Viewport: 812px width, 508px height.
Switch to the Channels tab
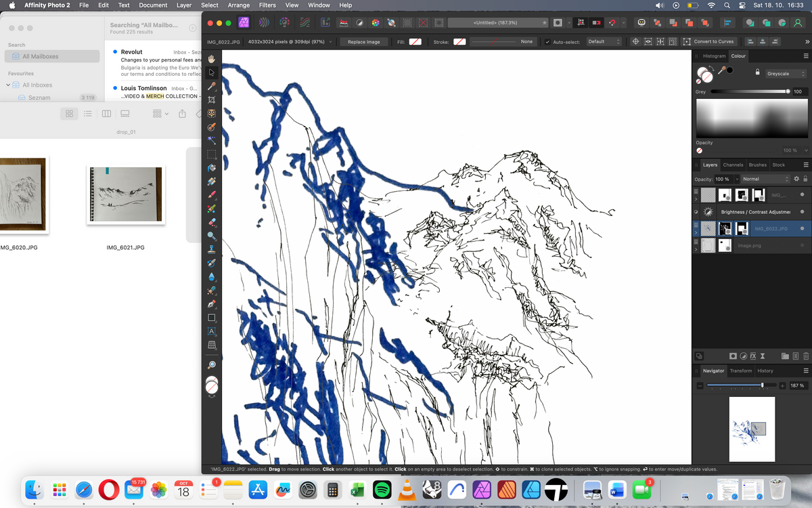click(733, 165)
